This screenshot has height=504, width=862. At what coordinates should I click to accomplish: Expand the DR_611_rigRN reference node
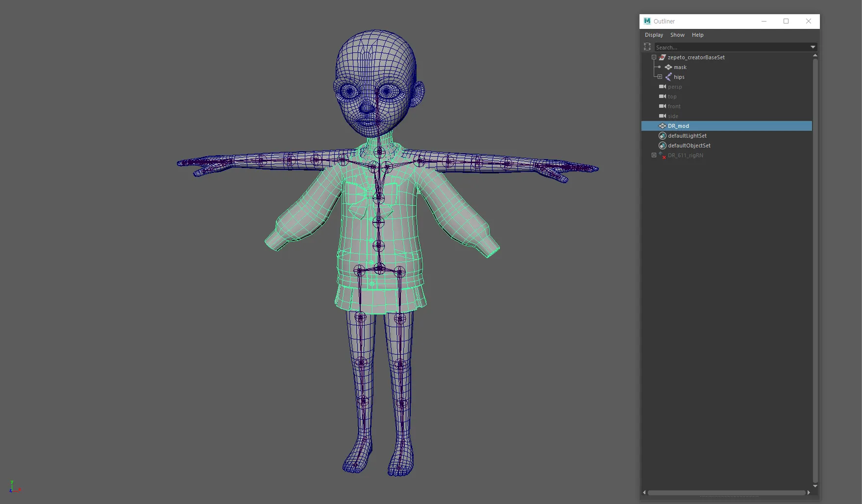click(x=654, y=155)
